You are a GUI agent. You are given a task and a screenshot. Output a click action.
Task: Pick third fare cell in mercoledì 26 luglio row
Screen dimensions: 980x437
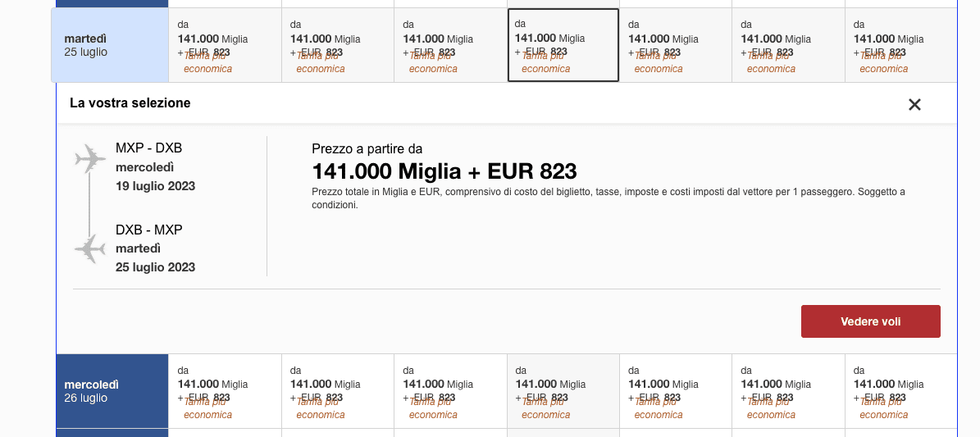pyautogui.click(x=450, y=391)
